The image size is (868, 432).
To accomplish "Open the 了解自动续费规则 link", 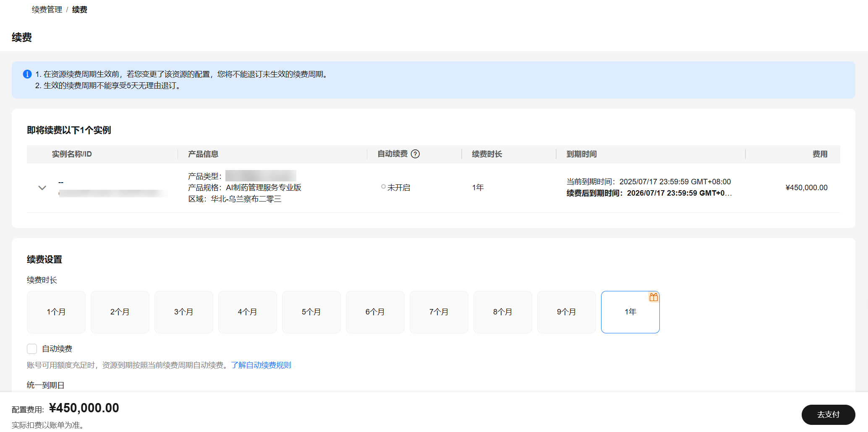I will coord(261,365).
